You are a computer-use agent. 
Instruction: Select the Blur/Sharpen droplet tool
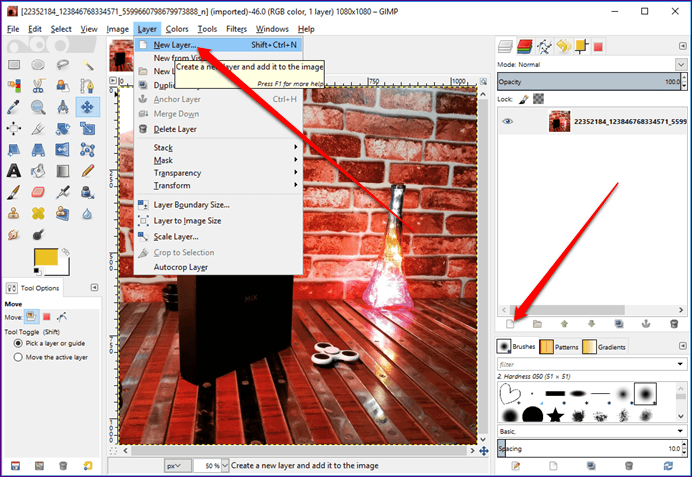87,214
